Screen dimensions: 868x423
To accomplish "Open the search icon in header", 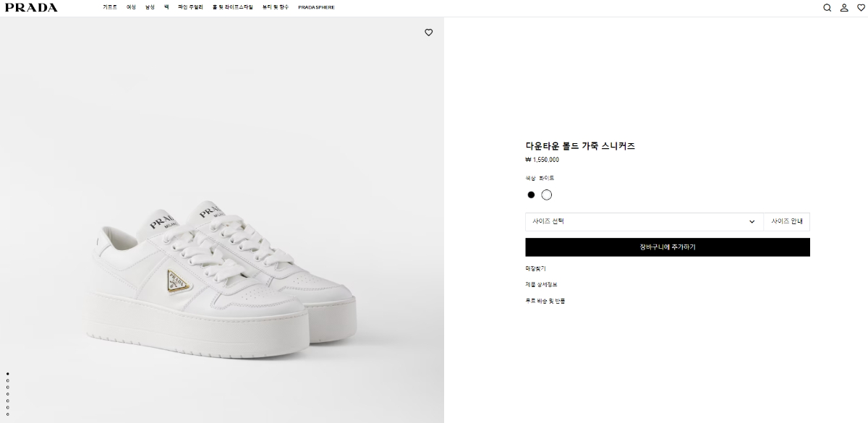I will tap(827, 8).
